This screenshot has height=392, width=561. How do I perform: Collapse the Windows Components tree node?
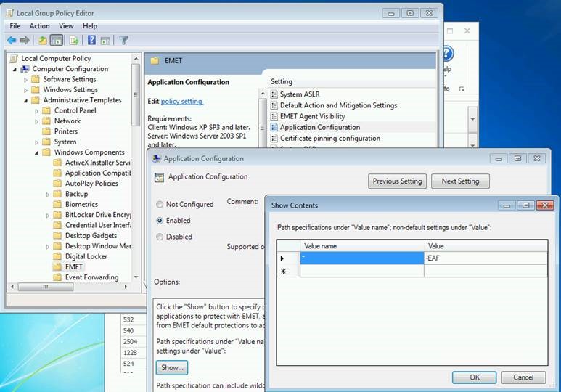(x=37, y=152)
